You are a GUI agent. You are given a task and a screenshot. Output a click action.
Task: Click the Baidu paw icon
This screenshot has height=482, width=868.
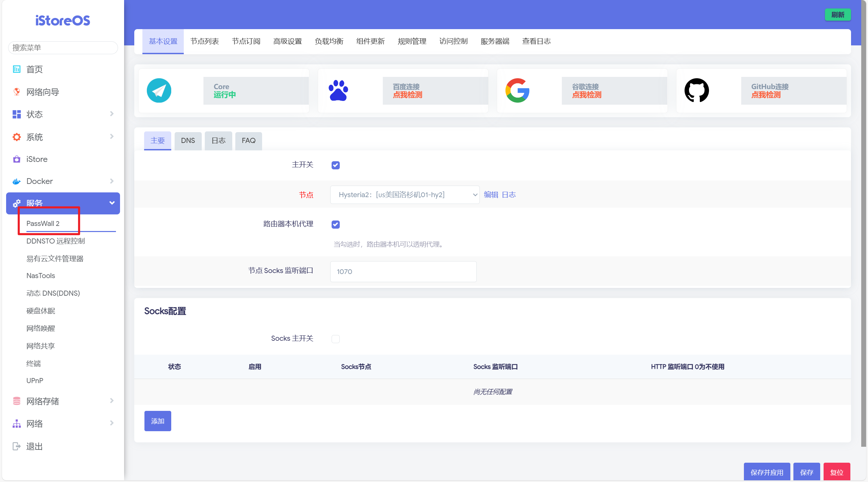coord(338,90)
